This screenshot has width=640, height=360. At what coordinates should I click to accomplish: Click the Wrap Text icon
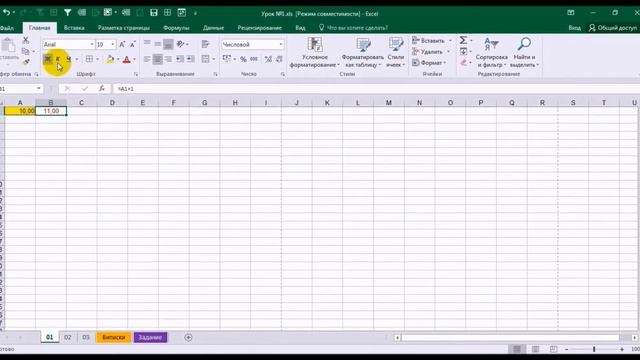(205, 44)
